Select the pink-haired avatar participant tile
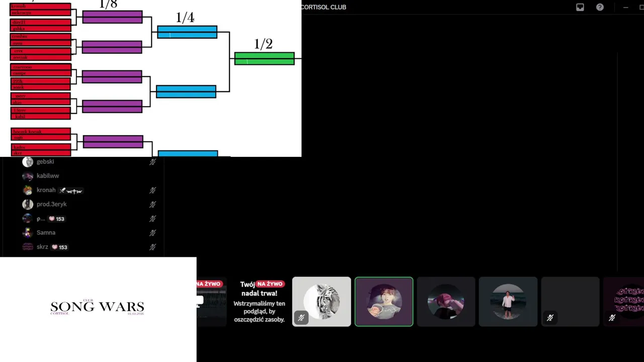This screenshot has height=362, width=644. tap(446, 302)
